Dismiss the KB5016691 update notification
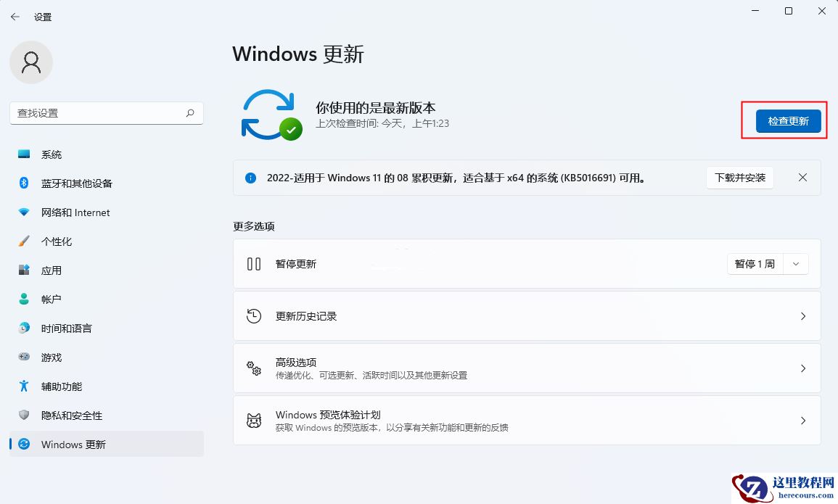 (802, 178)
